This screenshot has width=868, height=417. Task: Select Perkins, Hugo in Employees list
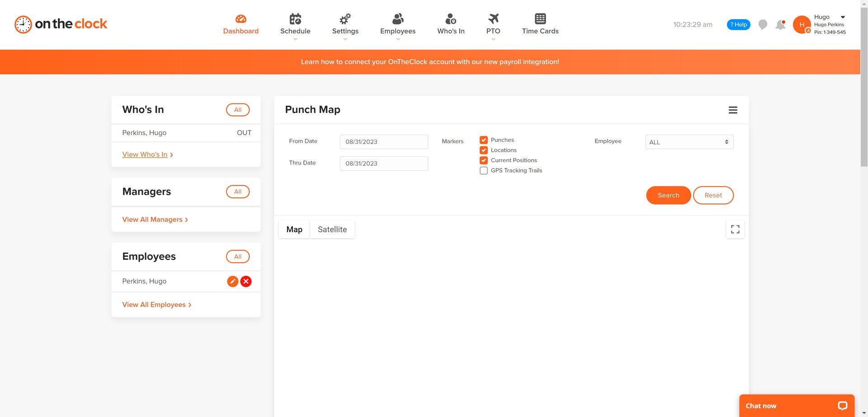[144, 281]
